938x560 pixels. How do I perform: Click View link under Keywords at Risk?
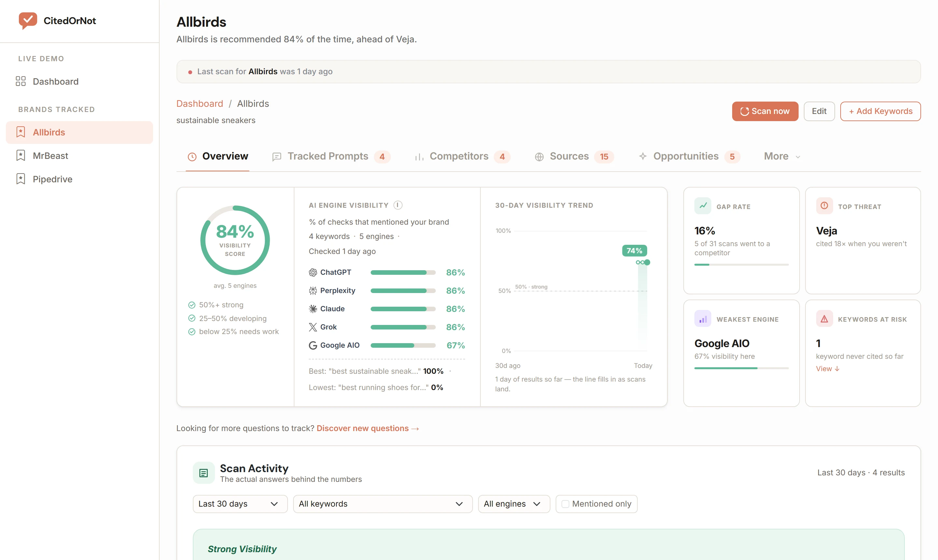point(827,369)
